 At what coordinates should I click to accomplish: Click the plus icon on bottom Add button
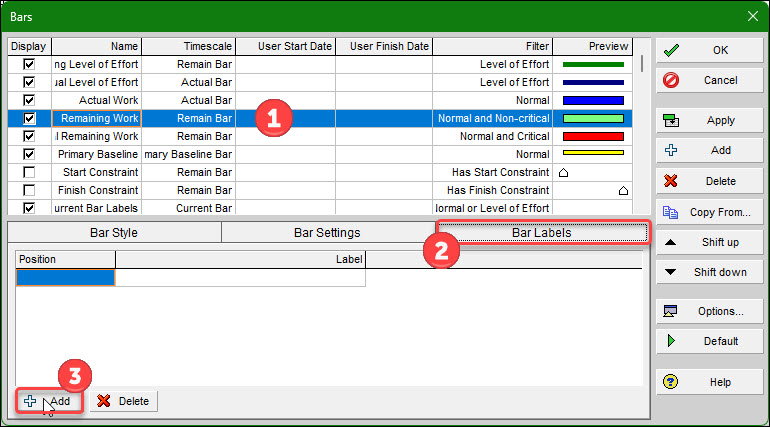[x=30, y=401]
